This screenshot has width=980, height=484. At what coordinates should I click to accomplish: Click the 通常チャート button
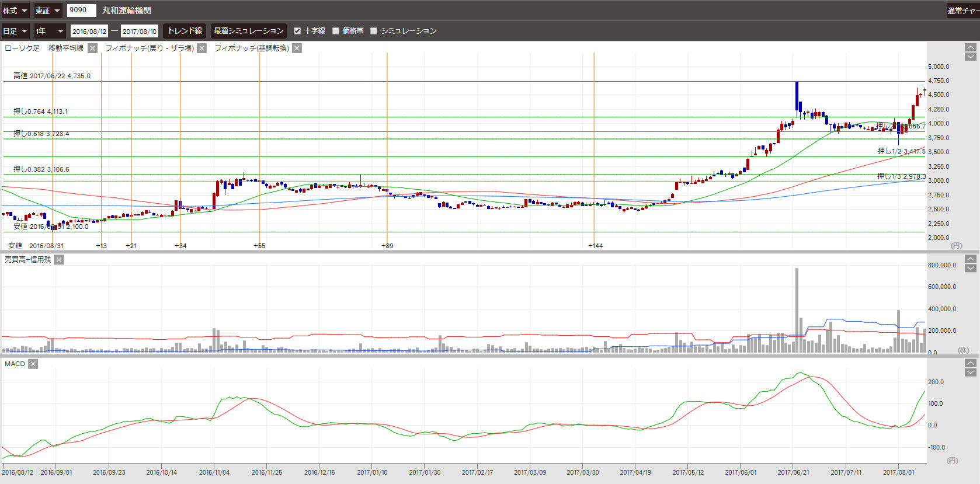coord(963,11)
